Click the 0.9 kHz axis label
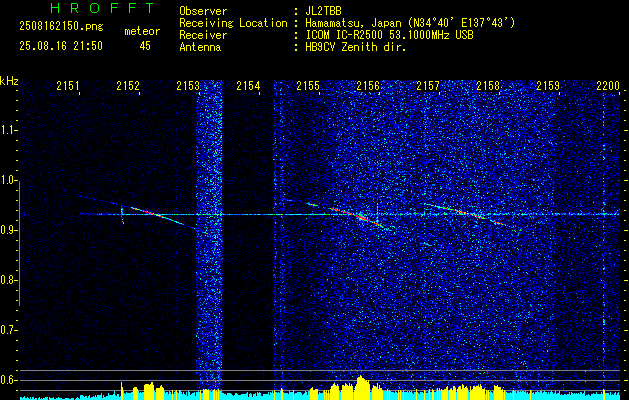Screen dimensions: 629x400 click(8, 230)
